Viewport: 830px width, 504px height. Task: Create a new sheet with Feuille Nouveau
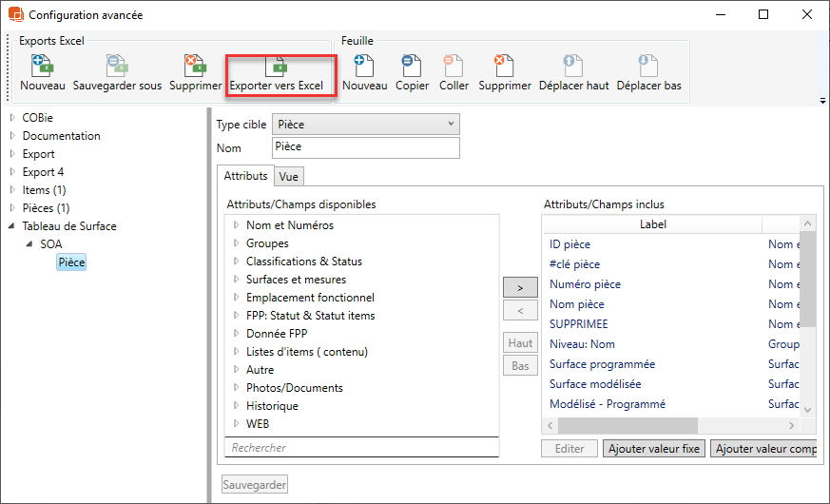[x=364, y=66]
